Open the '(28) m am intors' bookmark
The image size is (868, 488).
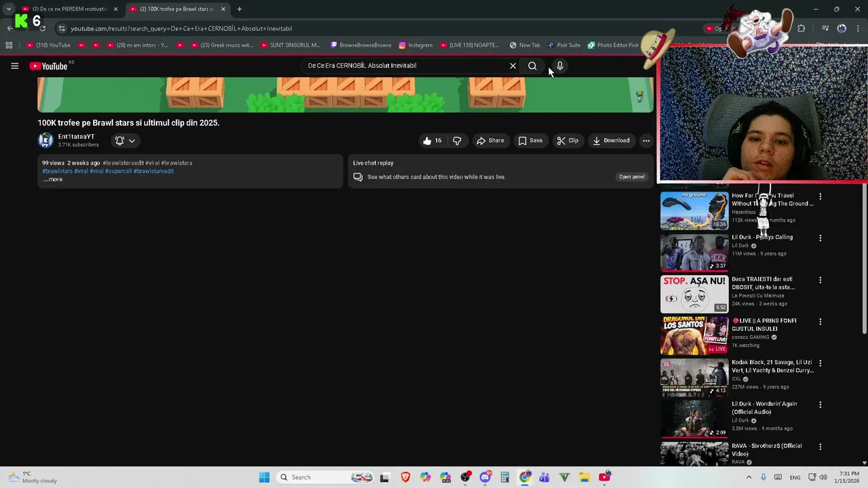tap(138, 45)
